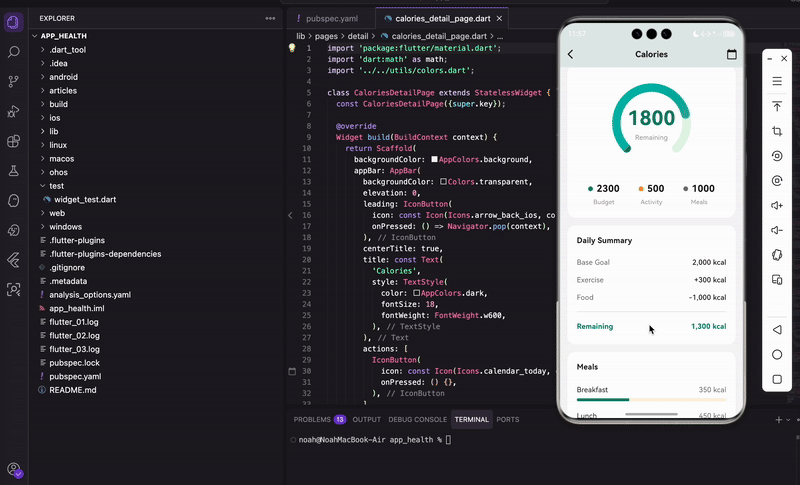Expand the web folder

43,213
